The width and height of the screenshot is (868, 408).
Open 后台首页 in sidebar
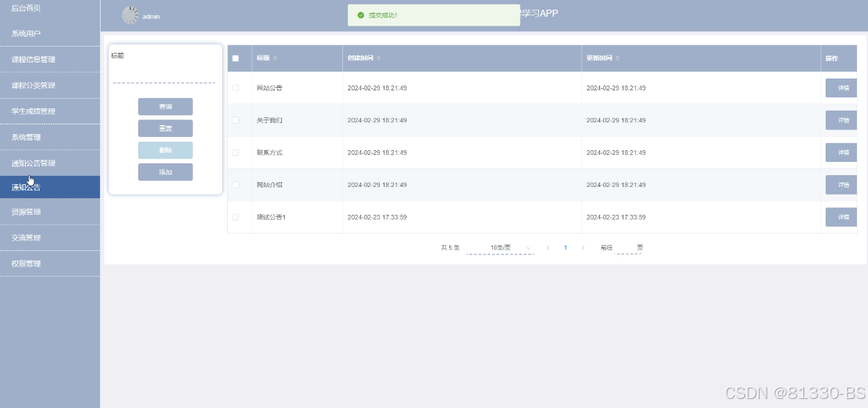tap(50, 8)
